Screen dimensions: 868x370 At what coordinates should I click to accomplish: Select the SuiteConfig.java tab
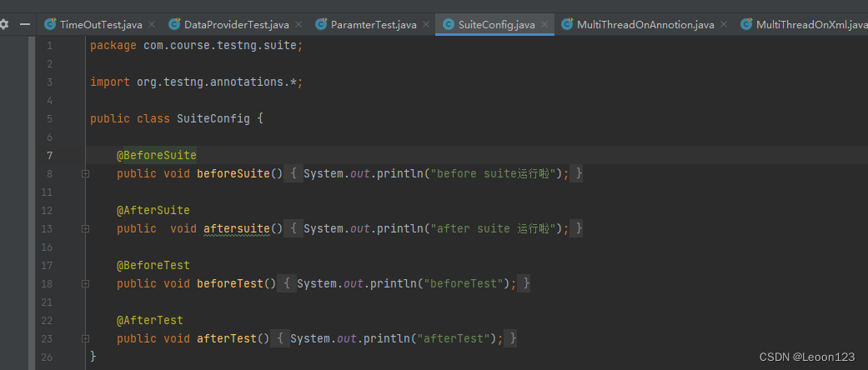tap(497, 25)
